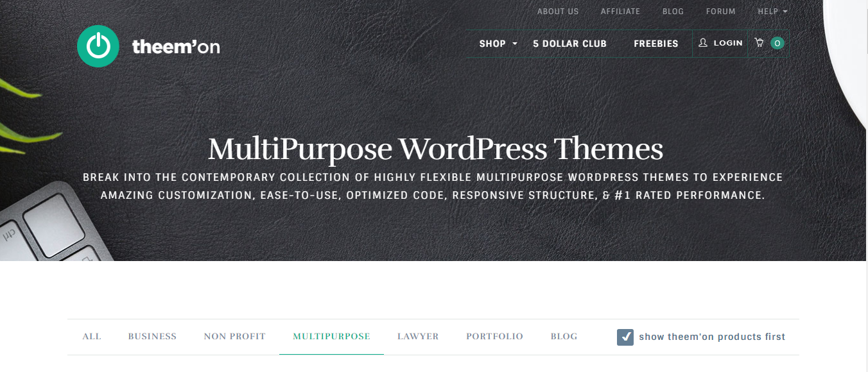This screenshot has height=372, width=868.
Task: Open the Help dropdown menu
Action: [772, 12]
